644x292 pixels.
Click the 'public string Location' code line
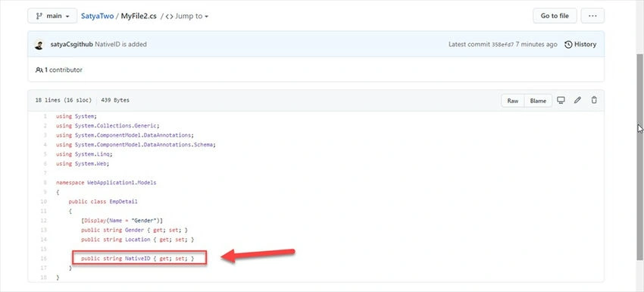pos(138,240)
